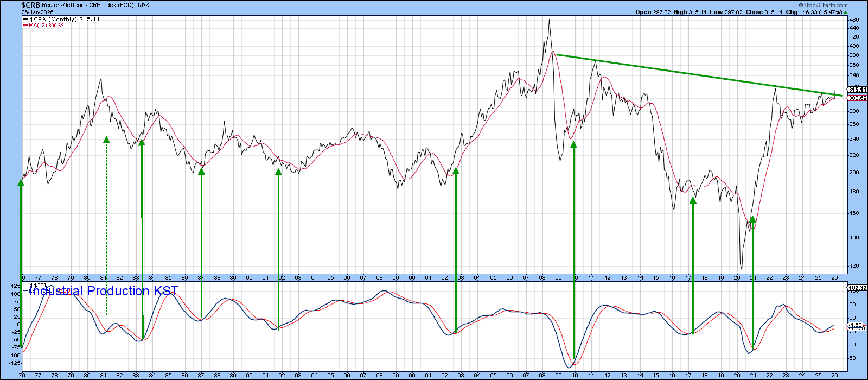The width and height of the screenshot is (868, 380).
Task: Click the 0 label on KST scale
Action: [18, 325]
